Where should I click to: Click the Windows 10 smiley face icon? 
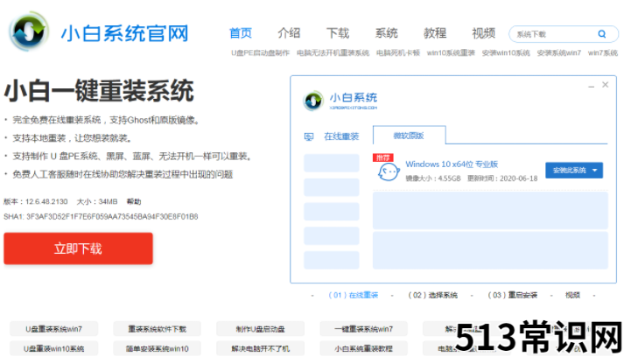(x=388, y=172)
